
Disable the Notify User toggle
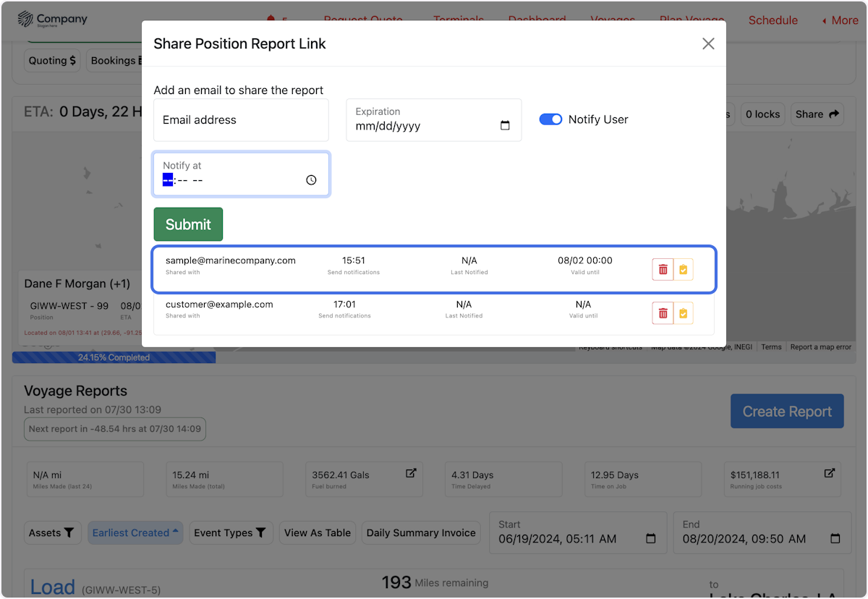[550, 119]
